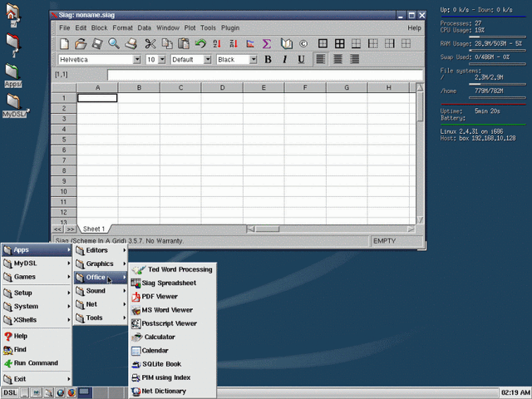Image resolution: width=532 pixels, height=399 pixels.
Task: Open the Home folder desktop icon
Action: (x=13, y=15)
